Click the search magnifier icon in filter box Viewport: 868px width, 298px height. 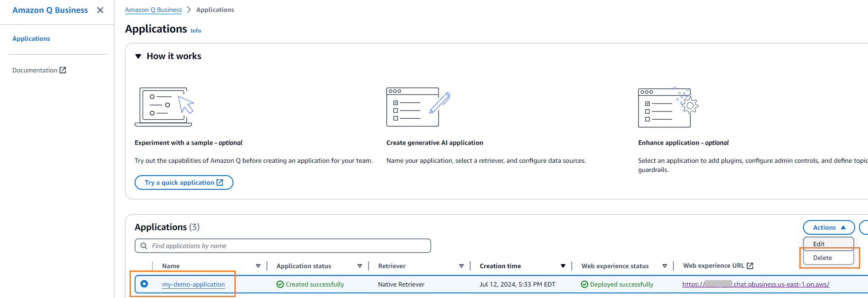click(144, 246)
